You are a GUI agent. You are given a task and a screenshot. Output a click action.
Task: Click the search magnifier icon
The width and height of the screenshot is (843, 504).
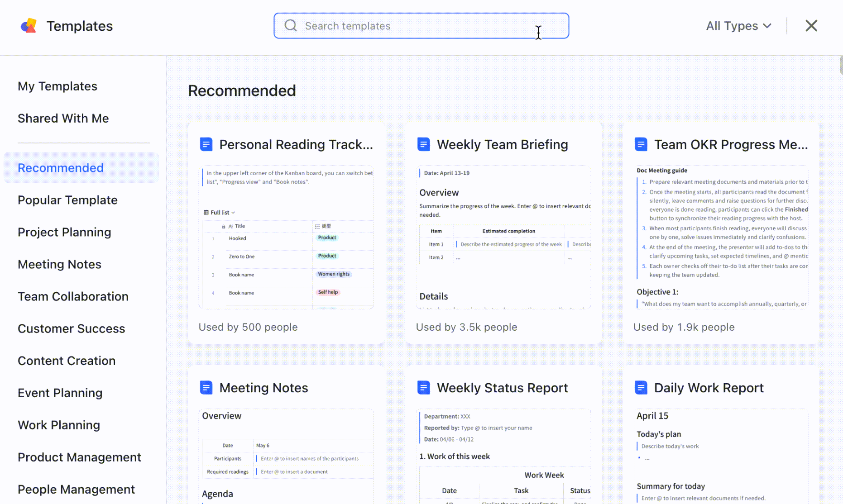(x=290, y=26)
